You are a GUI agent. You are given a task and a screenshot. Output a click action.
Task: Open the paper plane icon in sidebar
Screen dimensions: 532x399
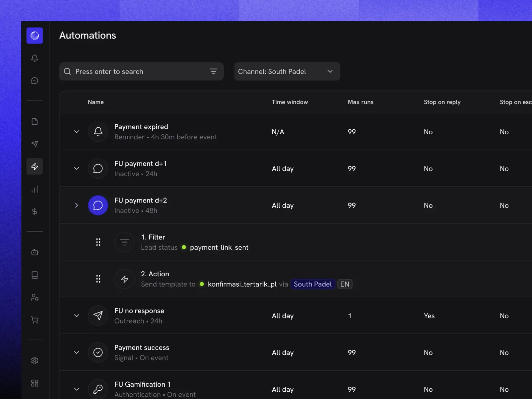35,144
